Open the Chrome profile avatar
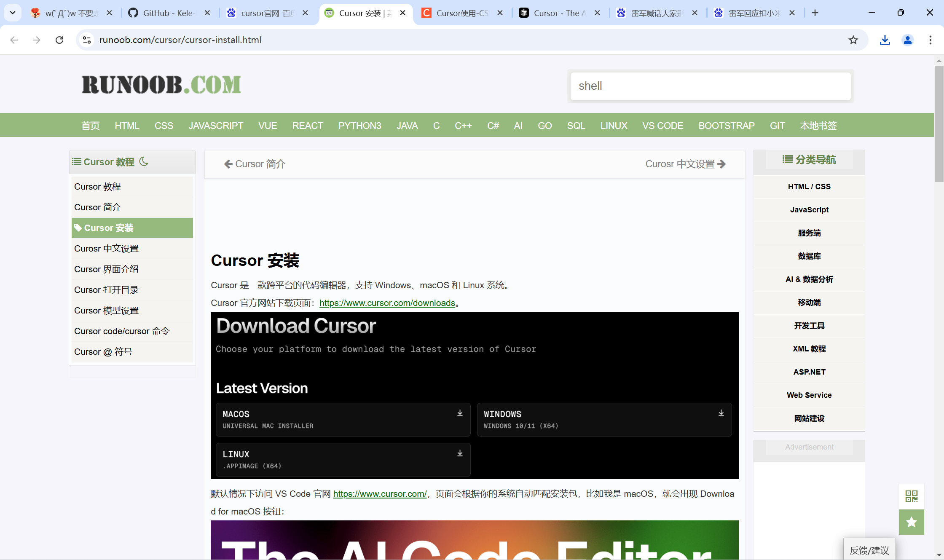The height and width of the screenshot is (560, 944). click(x=908, y=40)
